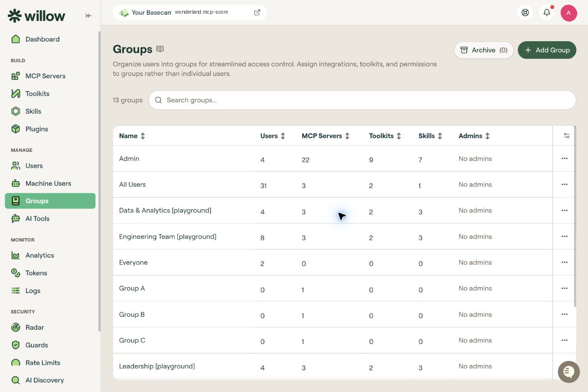This screenshot has height=392, width=588.
Task: Click the Add Group button
Action: pos(547,50)
